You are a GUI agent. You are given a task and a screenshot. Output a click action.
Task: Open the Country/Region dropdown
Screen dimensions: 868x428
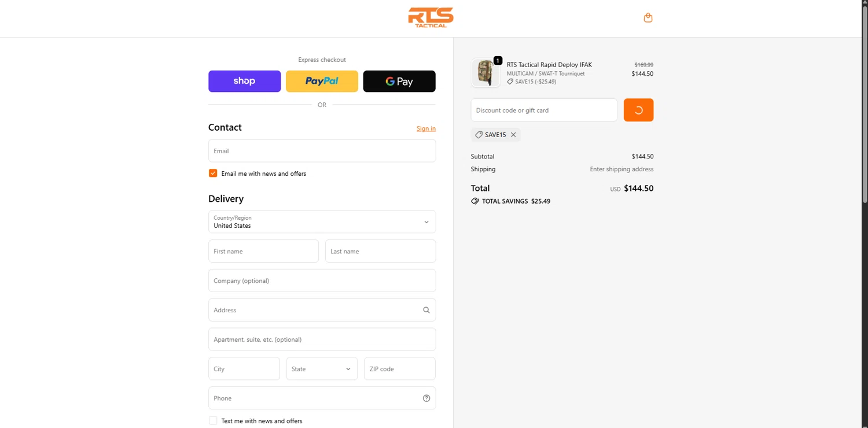tap(322, 222)
